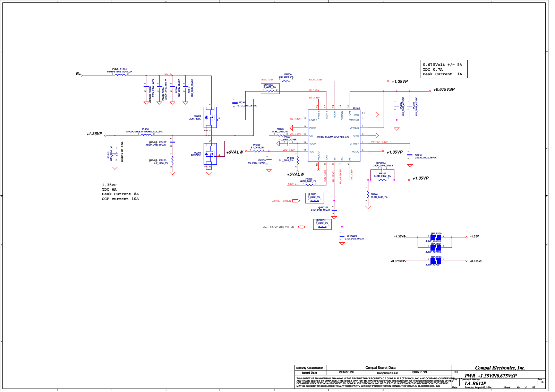The width and height of the screenshot is (555, 392).
Task: Click the PWR_+1.35VP/0.675VSP title text
Action: [491, 376]
